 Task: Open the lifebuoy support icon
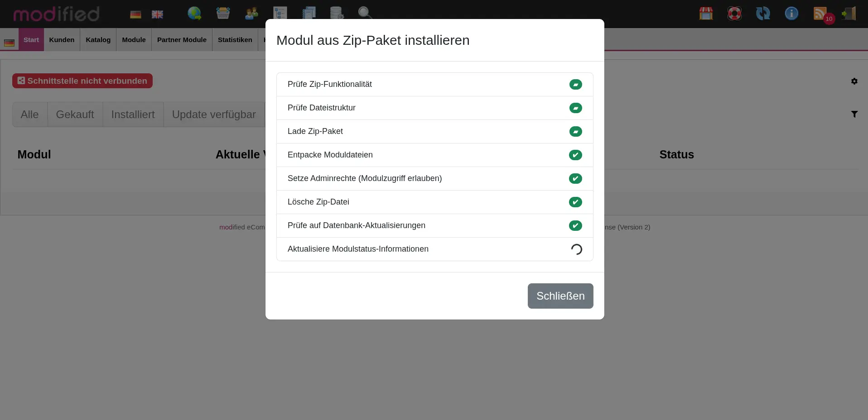click(x=734, y=14)
